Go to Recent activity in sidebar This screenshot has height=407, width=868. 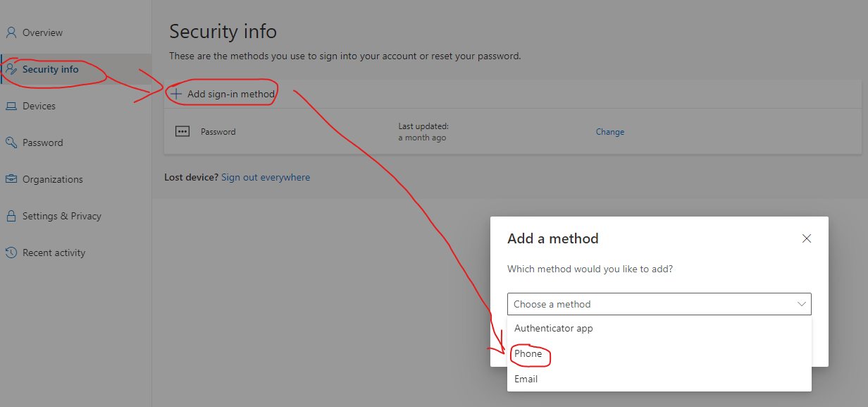(54, 253)
